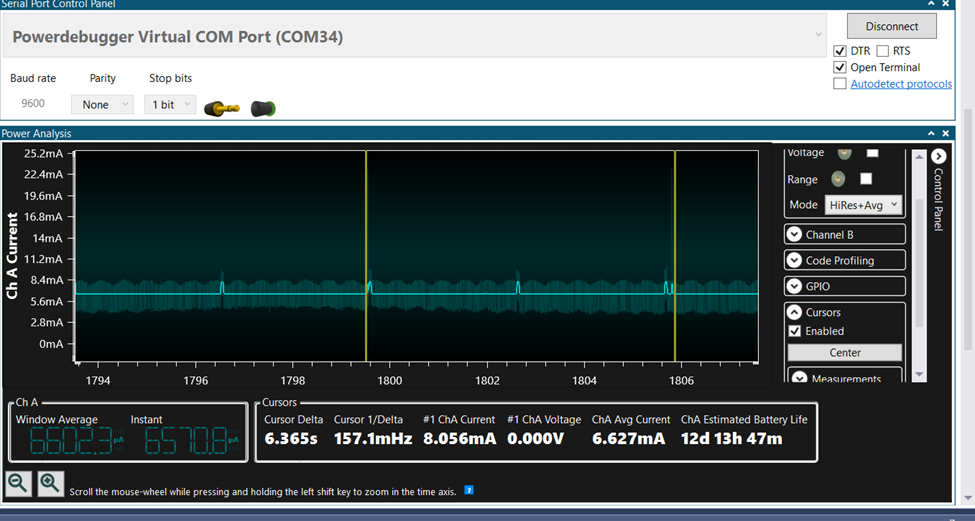
Task: Click the Cursor Delta value 6.365s
Action: click(x=291, y=439)
